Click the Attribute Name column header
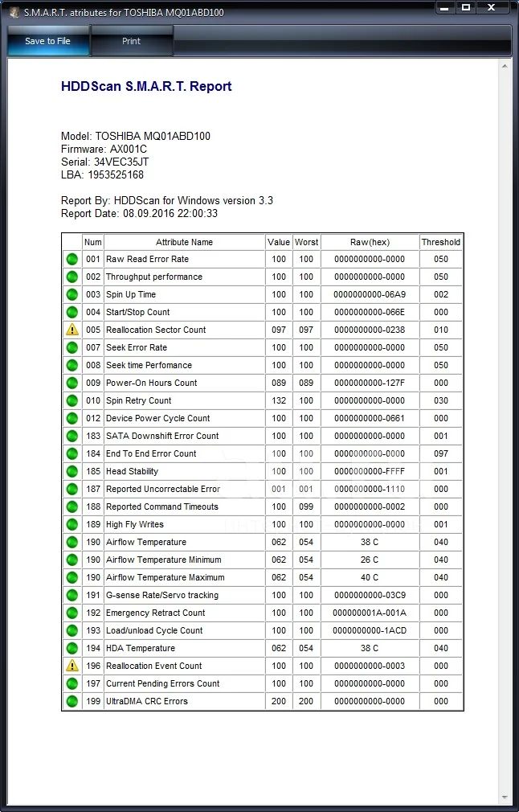Screen dimensions: 519x812 184,242
